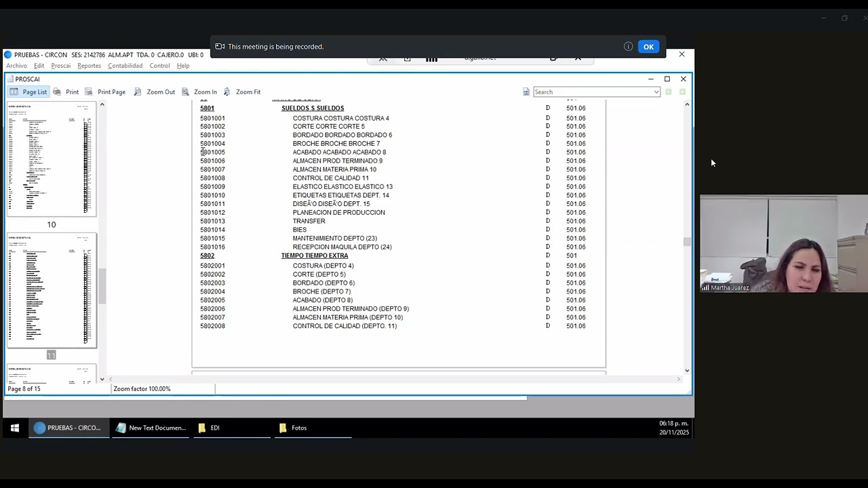Open the Reportes menu
The image size is (868, 488).
coord(89,66)
